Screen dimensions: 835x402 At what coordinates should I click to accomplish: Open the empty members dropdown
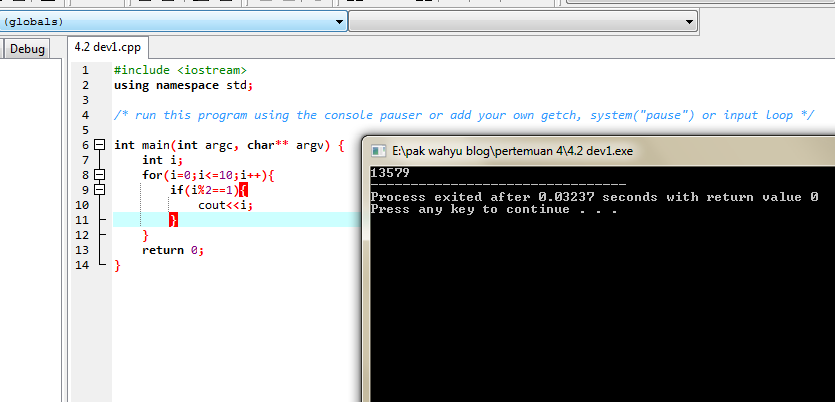tap(523, 22)
